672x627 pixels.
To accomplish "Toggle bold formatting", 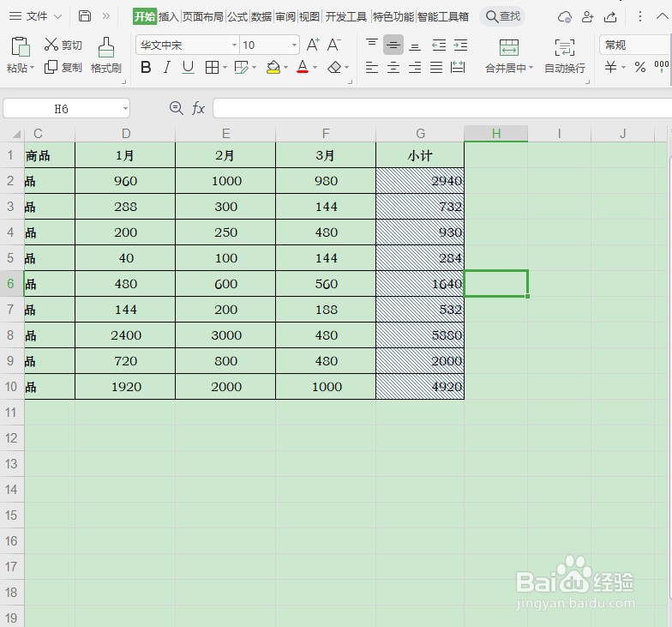I will (x=146, y=67).
